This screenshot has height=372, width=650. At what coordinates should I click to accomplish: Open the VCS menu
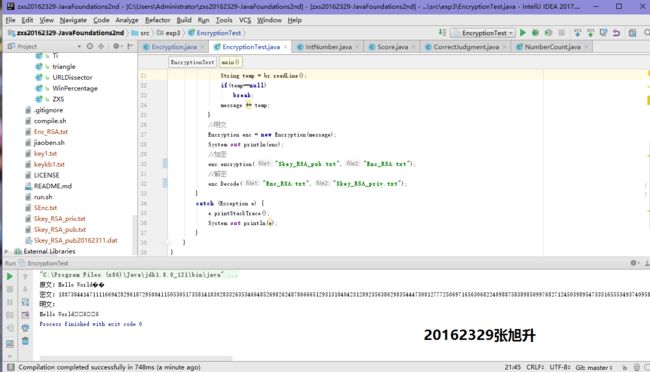[x=245, y=20]
